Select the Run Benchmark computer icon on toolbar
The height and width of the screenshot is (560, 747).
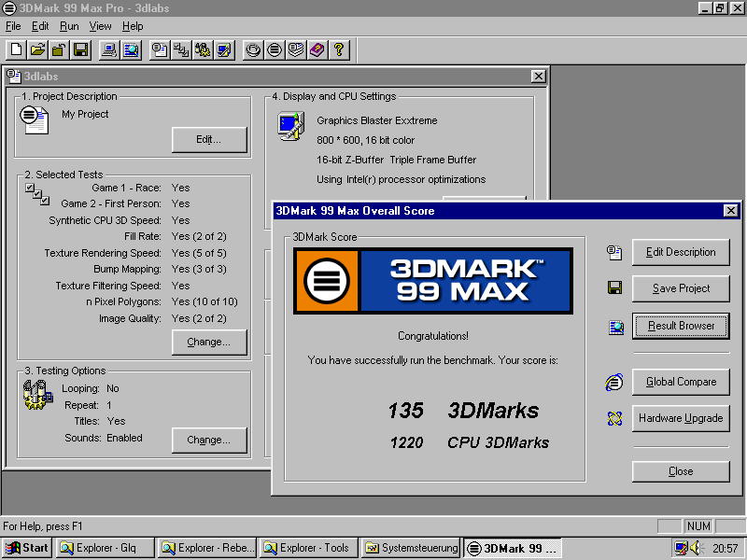108,49
